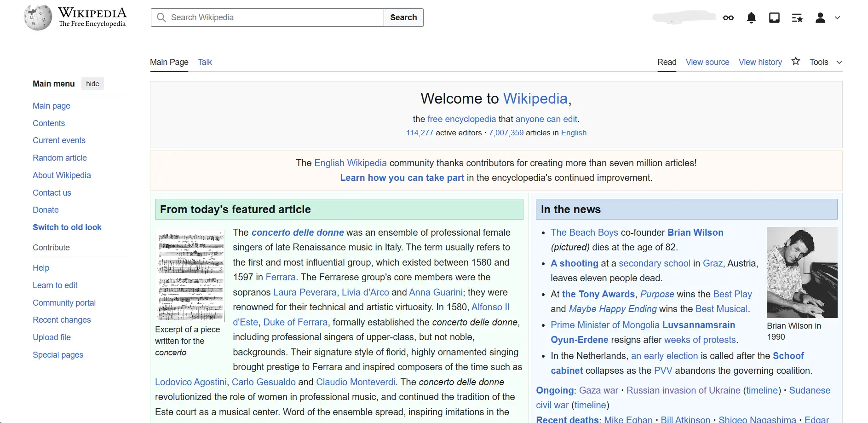
Task: Open Community portal link
Action: tap(64, 303)
